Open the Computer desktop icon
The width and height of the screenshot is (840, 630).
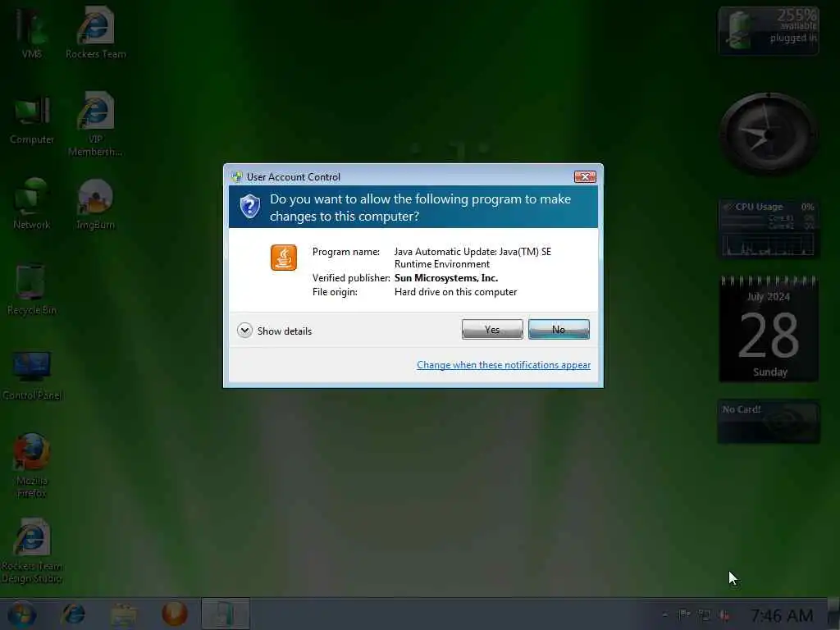(32, 119)
